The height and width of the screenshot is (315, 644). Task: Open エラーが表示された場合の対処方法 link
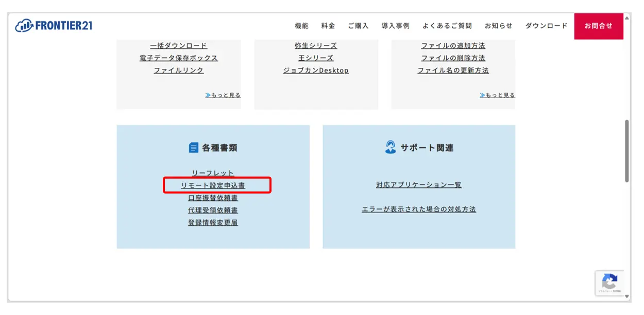[x=418, y=209]
